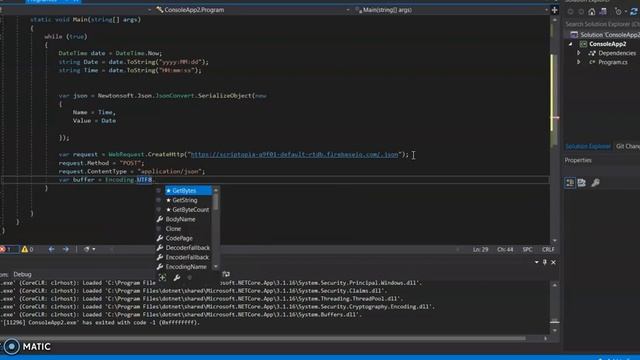Click Sync with Active Document icon
Screen dimensions: 640x360
click(634, 12)
